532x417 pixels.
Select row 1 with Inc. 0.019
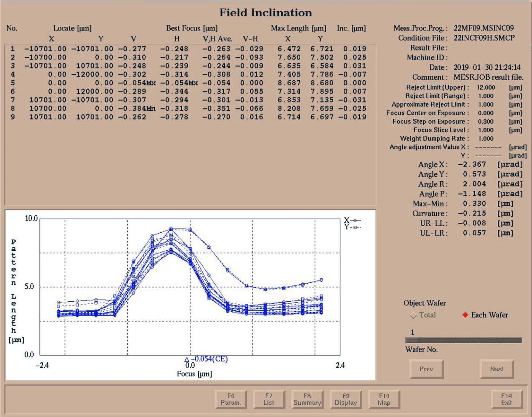pos(188,49)
